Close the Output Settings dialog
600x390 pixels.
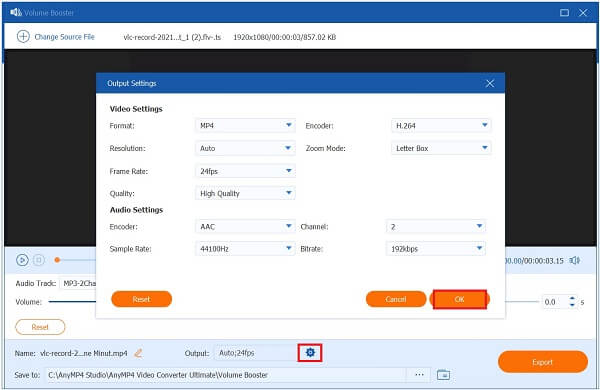tap(490, 83)
